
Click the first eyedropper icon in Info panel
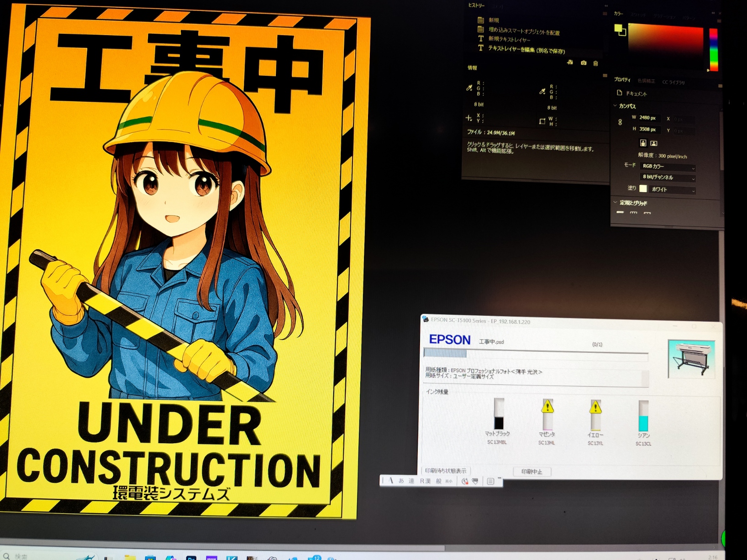click(469, 88)
